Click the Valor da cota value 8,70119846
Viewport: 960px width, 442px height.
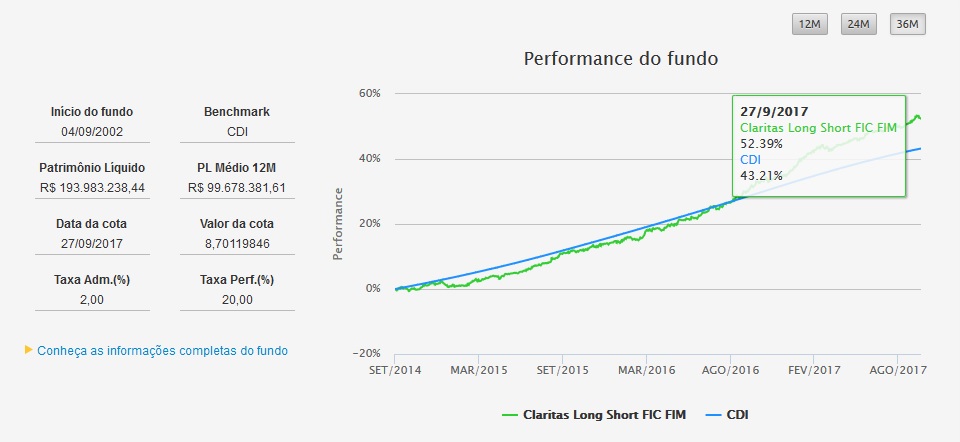tap(236, 244)
